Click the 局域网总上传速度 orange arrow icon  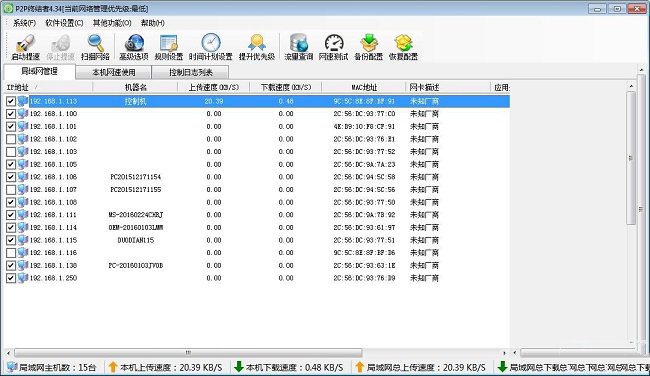(359, 367)
